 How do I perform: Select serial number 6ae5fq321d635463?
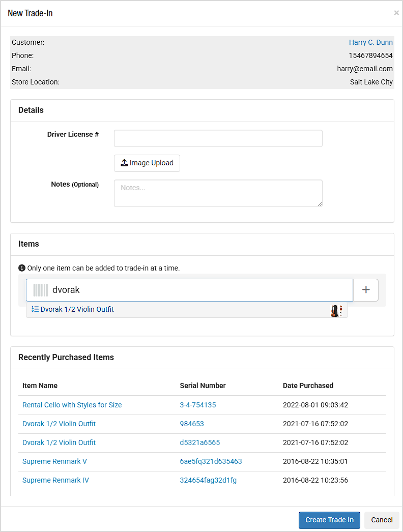211,461
